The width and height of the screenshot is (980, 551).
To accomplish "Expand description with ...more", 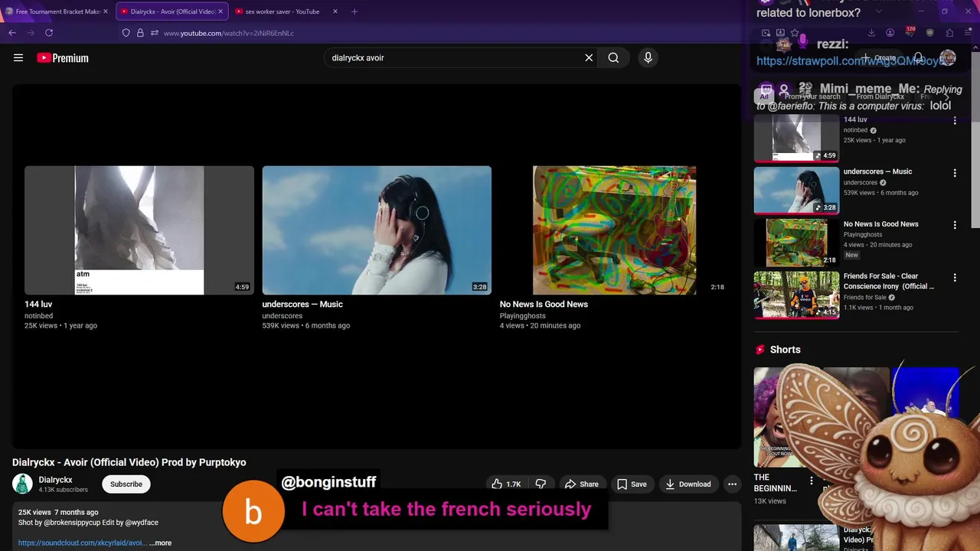I will click(160, 543).
